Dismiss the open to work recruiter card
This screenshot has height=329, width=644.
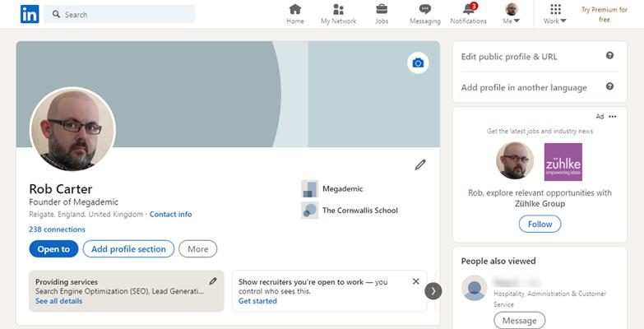(x=415, y=281)
